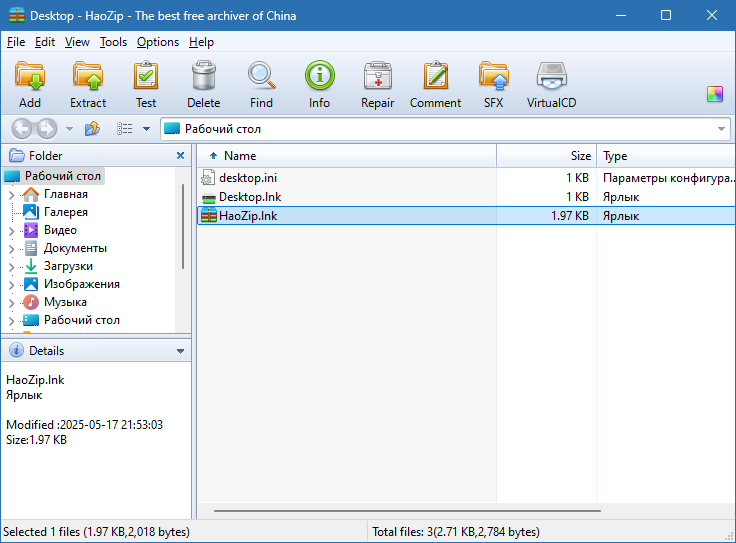Open the Options menu
Viewport: 736px width, 543px height.
click(158, 42)
